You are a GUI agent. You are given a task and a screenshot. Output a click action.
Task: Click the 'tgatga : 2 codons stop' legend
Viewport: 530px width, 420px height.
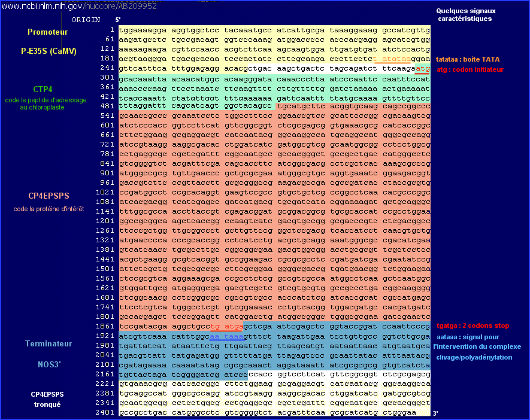coord(473,325)
